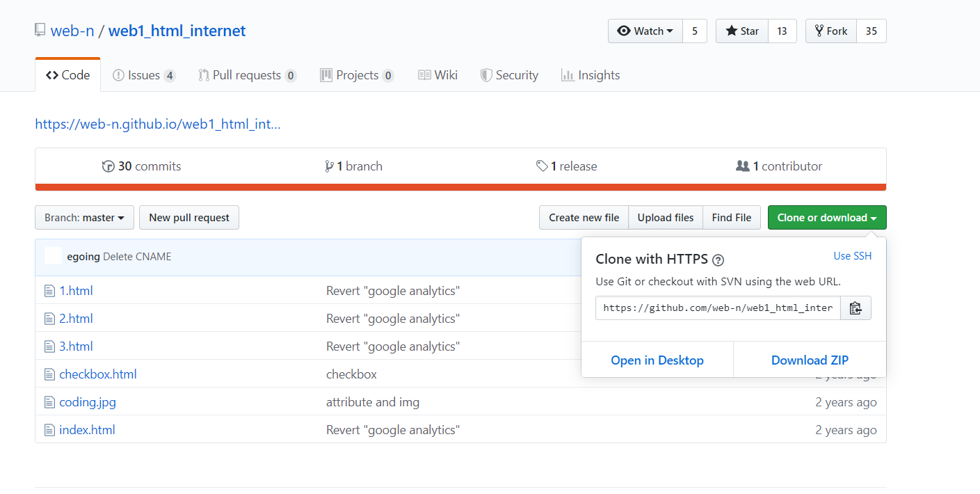Copy clone URL with clipboard icon
Viewport: 980px width, 494px height.
coord(856,308)
